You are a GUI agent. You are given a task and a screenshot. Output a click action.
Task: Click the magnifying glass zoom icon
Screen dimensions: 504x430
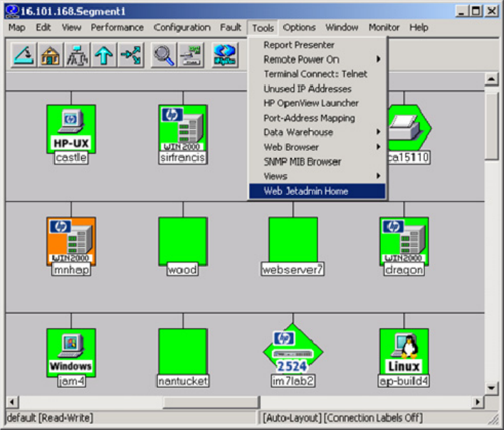(x=164, y=55)
